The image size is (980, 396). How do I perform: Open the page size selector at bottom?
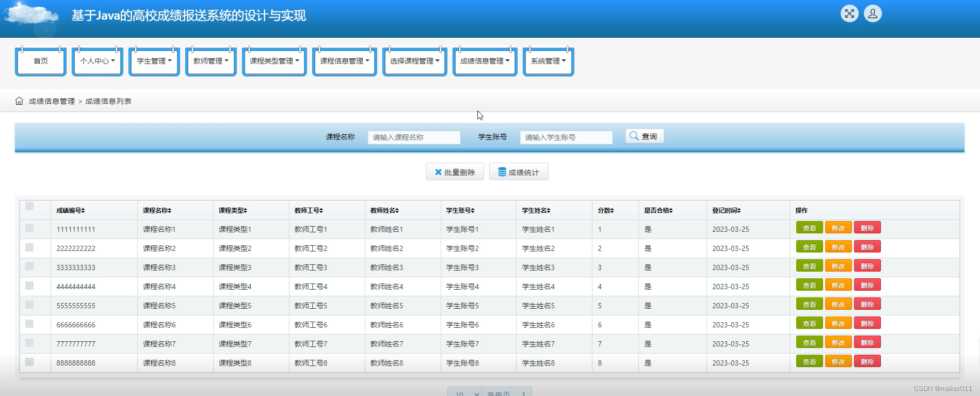pyautogui.click(x=464, y=392)
